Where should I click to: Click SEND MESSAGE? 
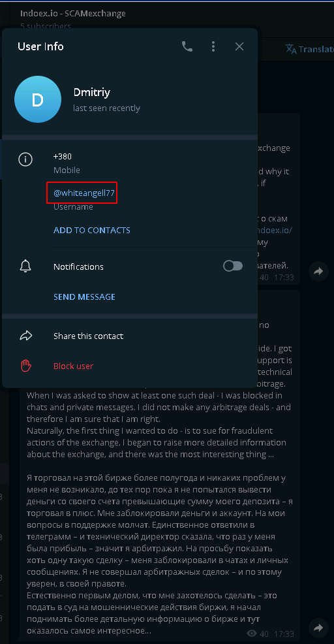coord(85,297)
